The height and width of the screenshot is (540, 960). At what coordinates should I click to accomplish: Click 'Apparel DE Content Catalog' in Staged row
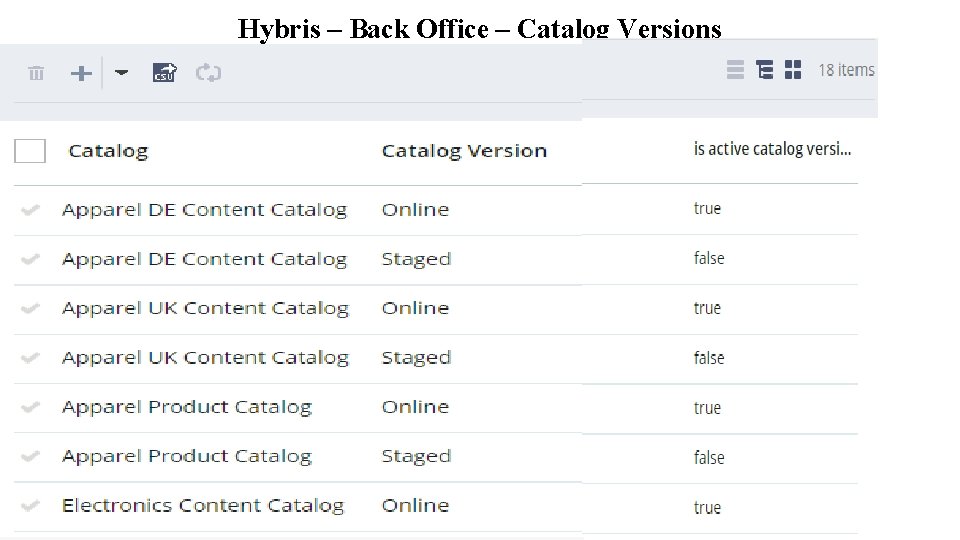pos(204,259)
